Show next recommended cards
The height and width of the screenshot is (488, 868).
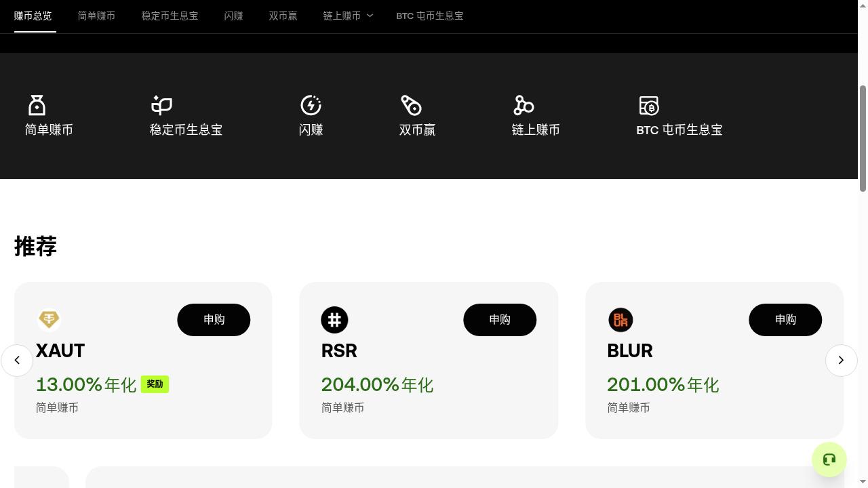(x=841, y=361)
